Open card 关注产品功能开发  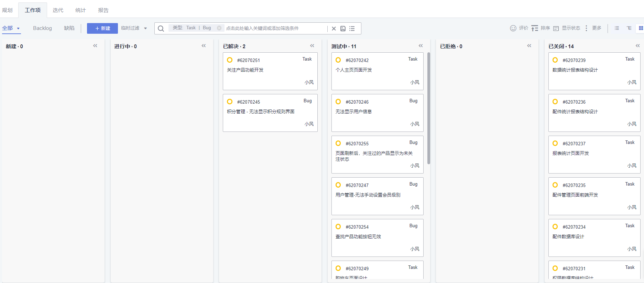(x=270, y=71)
